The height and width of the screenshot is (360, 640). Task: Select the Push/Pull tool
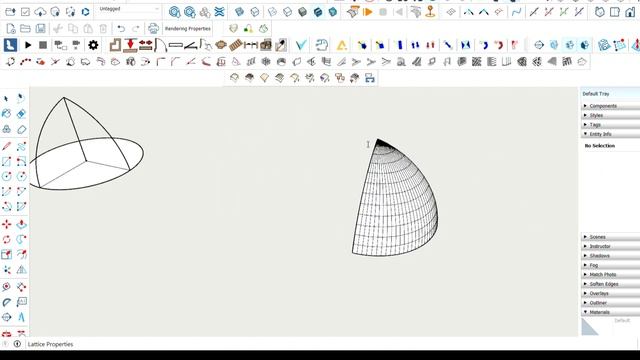pyautogui.click(x=21, y=224)
